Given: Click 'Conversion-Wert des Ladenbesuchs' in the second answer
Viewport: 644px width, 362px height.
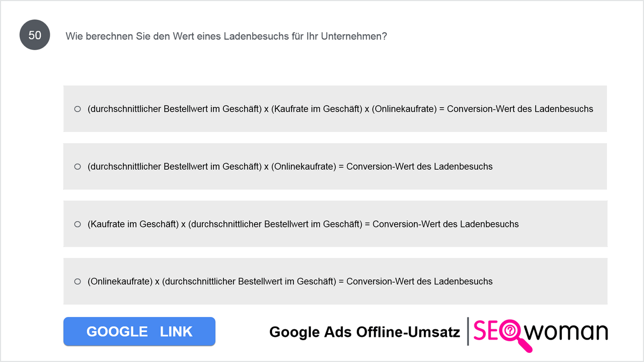Looking at the screenshot, I should (x=419, y=166).
